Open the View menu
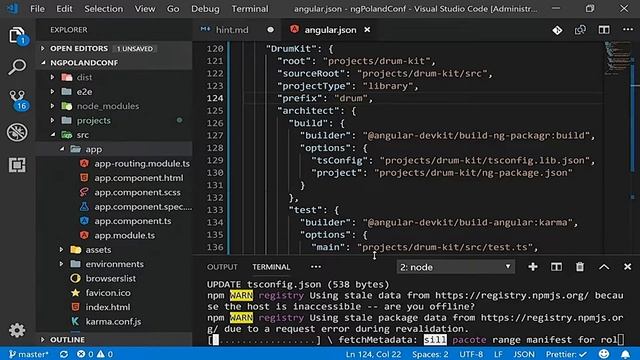This screenshot has width=640, height=360. 145,9
